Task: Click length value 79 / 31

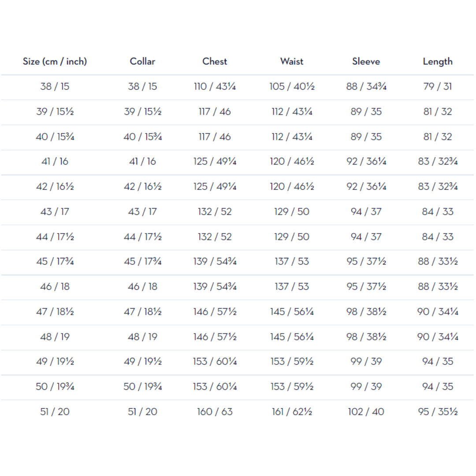Action: tap(438, 86)
